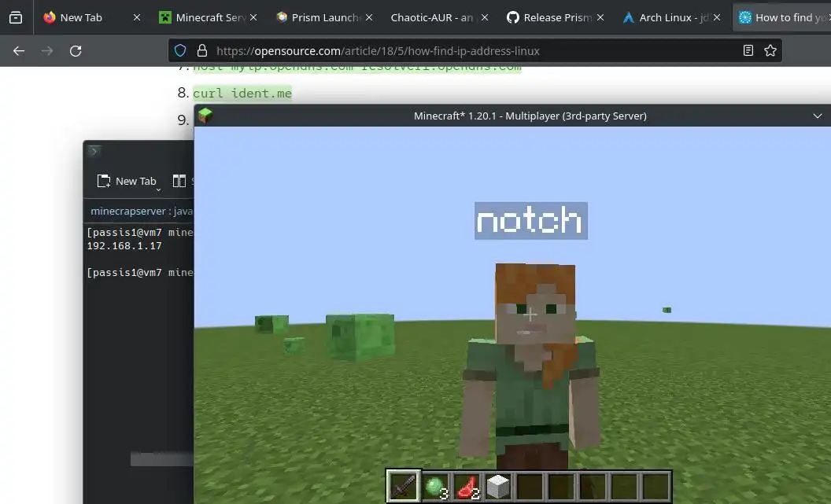Click split view icon in terminal toolbar
This screenshot has width=831, height=504.
click(179, 181)
